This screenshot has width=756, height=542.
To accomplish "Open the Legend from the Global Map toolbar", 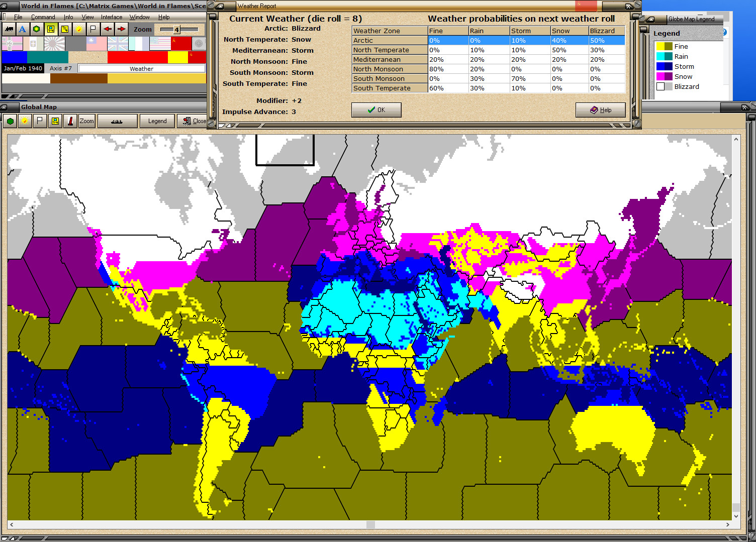I will tap(157, 121).
